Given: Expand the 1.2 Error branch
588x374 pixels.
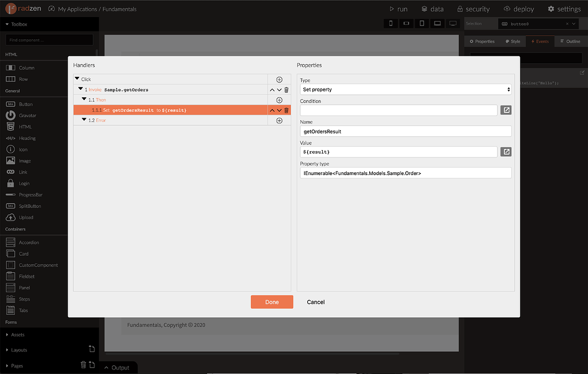Looking at the screenshot, I should pyautogui.click(x=84, y=120).
